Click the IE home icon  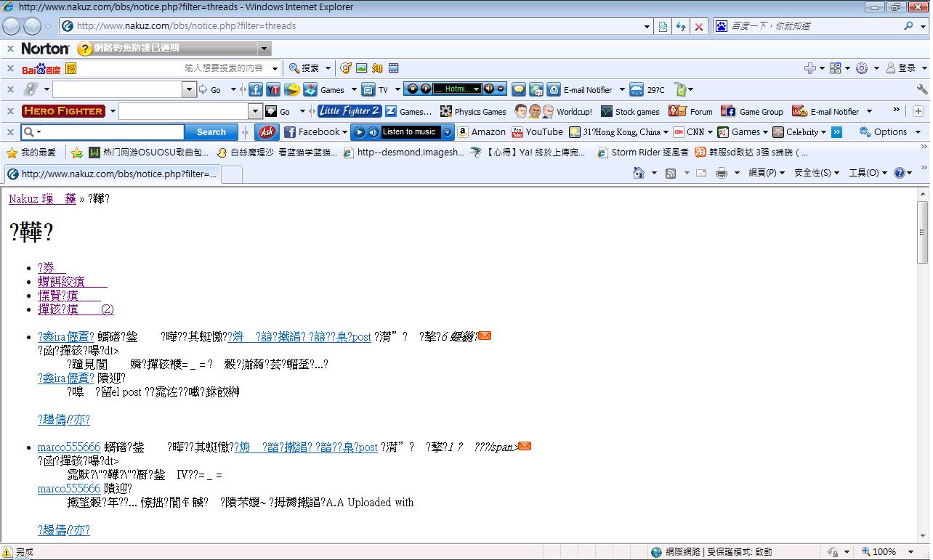point(638,173)
